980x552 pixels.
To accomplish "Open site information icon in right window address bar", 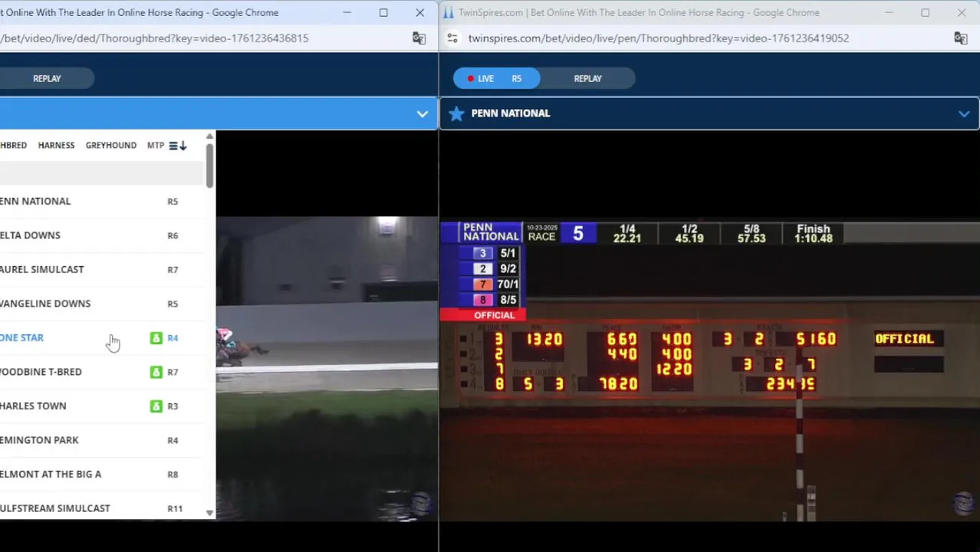I will [452, 38].
